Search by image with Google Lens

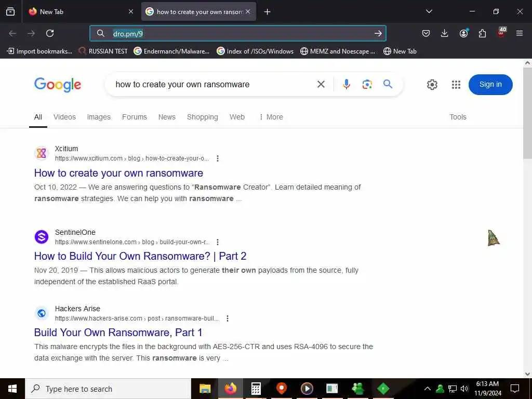[x=367, y=84]
